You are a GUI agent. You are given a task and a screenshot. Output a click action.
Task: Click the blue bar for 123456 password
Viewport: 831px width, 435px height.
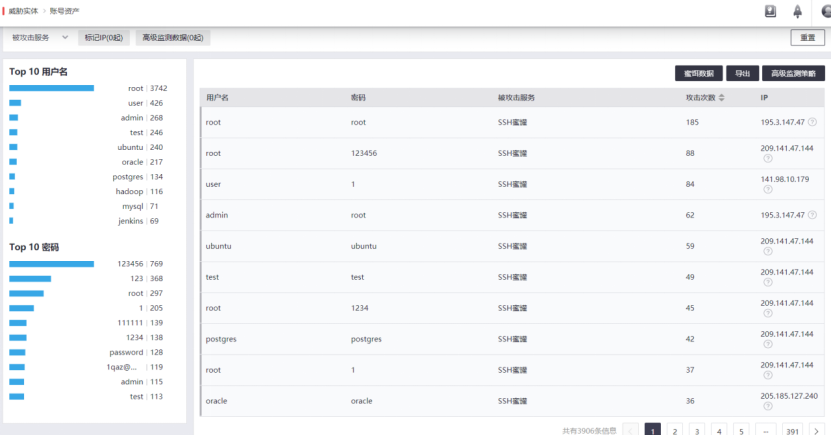pos(51,264)
